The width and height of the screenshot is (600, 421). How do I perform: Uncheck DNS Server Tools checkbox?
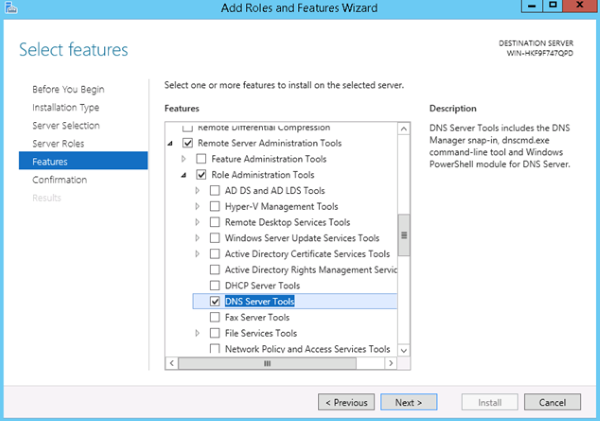tap(215, 302)
